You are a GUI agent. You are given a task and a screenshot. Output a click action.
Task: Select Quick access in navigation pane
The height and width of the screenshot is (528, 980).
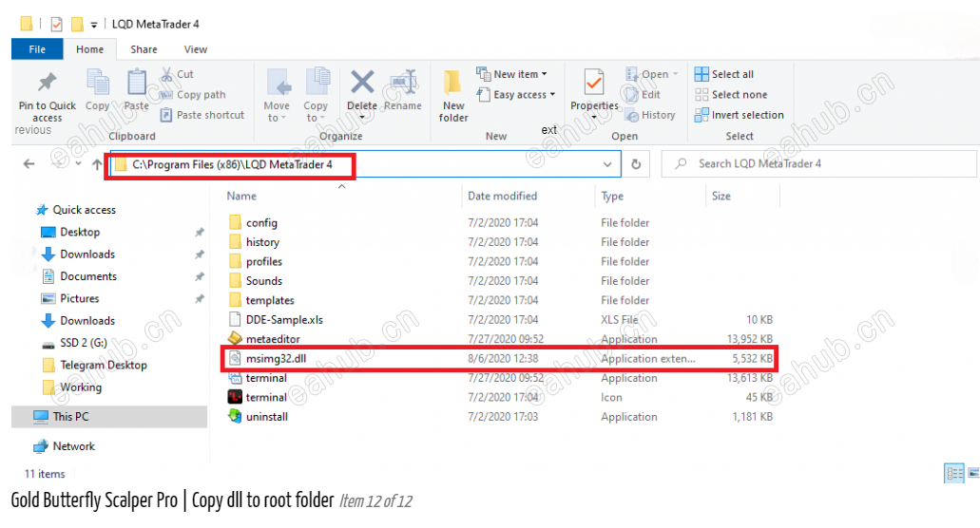76,210
